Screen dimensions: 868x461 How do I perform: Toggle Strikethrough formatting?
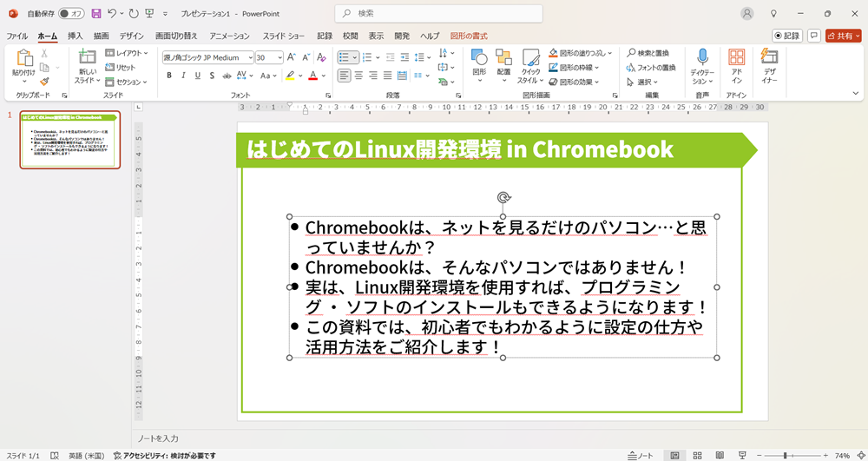click(x=227, y=76)
